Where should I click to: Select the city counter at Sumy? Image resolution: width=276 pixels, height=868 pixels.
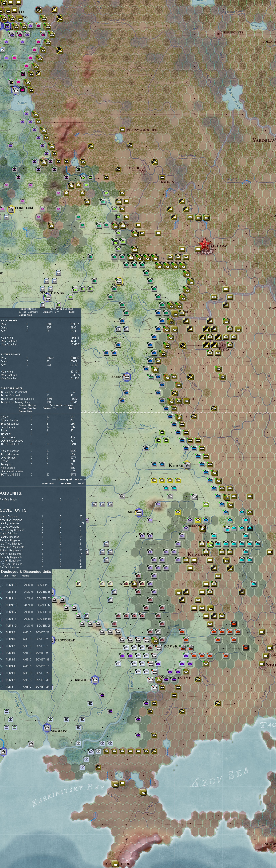click(138, 512)
